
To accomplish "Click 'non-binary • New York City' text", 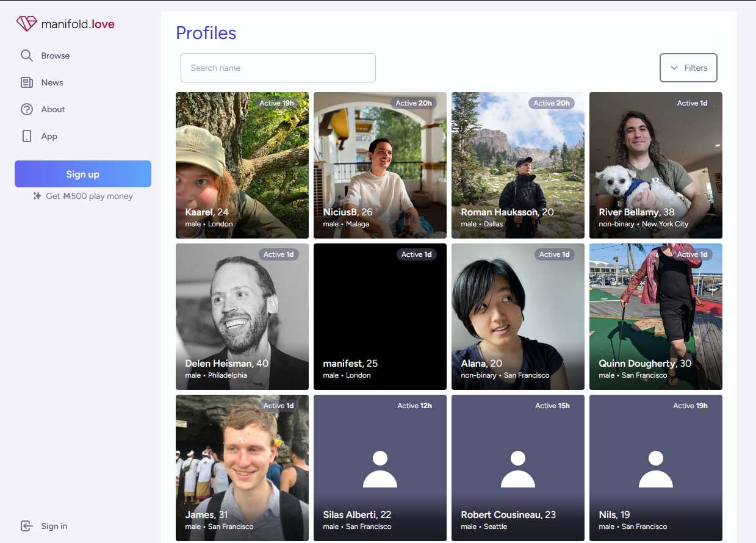I will point(644,224).
